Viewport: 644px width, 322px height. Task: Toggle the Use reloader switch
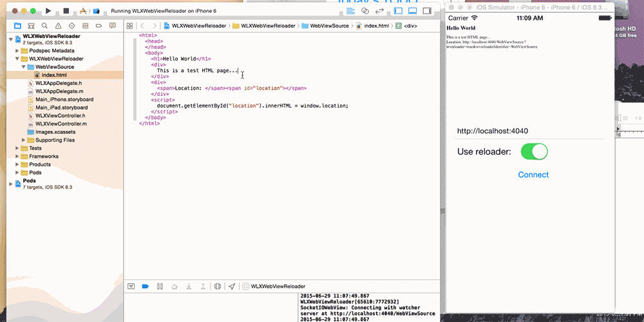[x=534, y=152]
